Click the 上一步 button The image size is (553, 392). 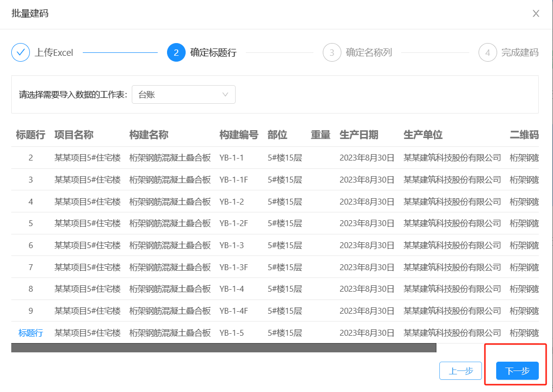click(460, 370)
